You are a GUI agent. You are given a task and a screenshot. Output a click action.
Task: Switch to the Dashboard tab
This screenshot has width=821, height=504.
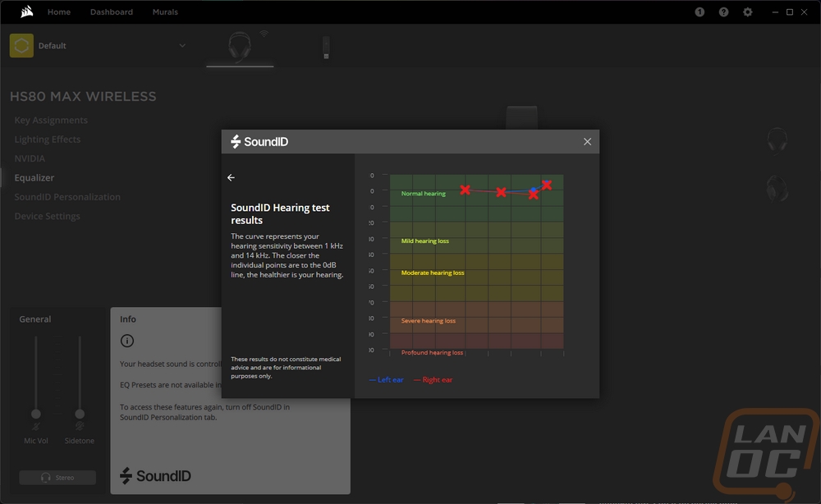tap(112, 12)
